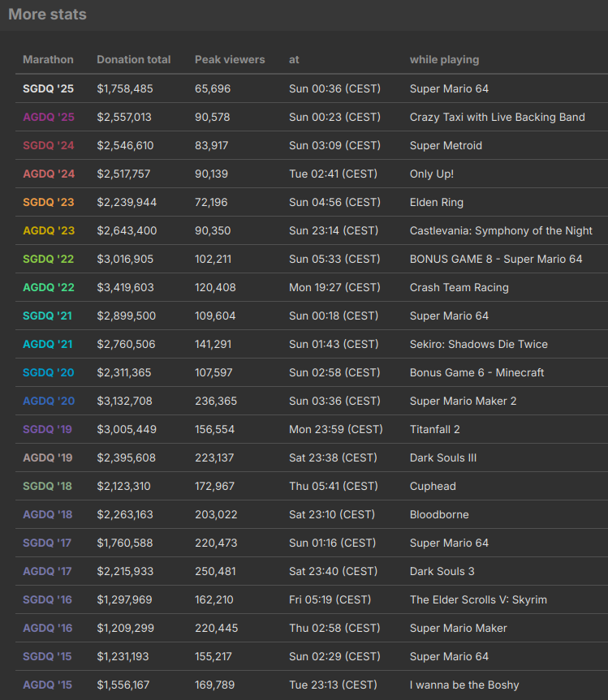
Task: Click time 'Thu 05:41 (CEST)'
Action: click(x=334, y=486)
